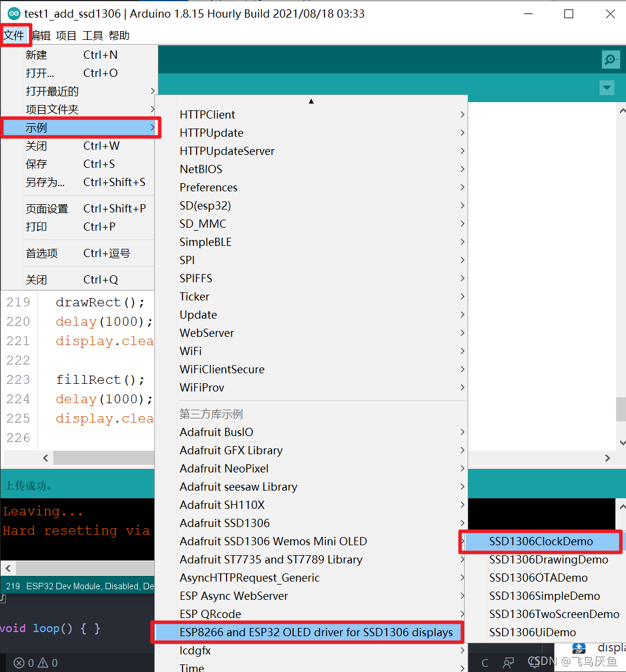Viewport: 626px width, 672px height.
Task: Click editor horizontal scrollbar right arrow
Action: (x=607, y=458)
